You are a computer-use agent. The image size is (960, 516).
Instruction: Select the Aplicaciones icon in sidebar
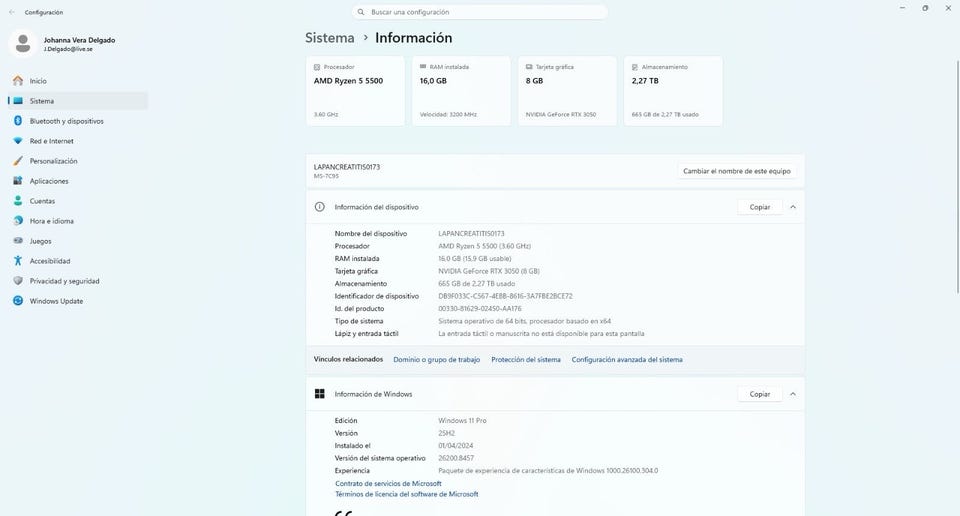pyautogui.click(x=18, y=181)
